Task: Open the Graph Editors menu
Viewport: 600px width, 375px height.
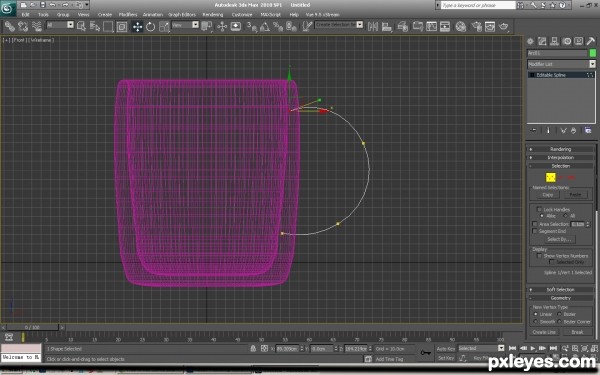Action: click(182, 15)
